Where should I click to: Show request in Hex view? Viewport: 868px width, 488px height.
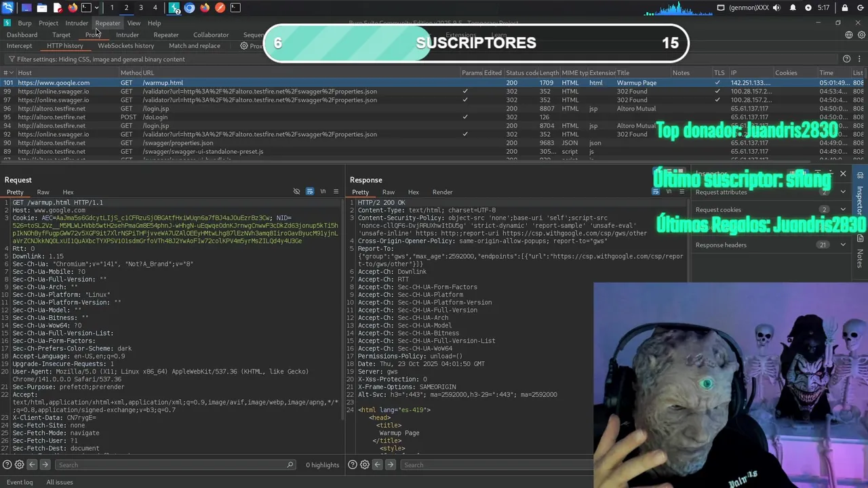pyautogui.click(x=68, y=192)
